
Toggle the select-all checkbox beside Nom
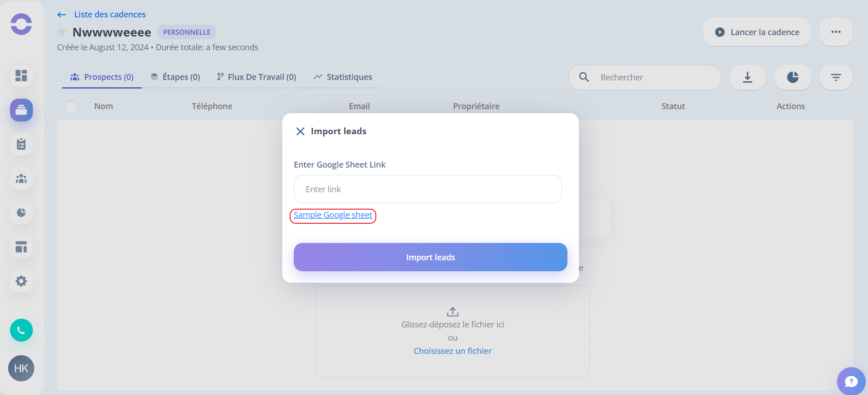point(72,106)
